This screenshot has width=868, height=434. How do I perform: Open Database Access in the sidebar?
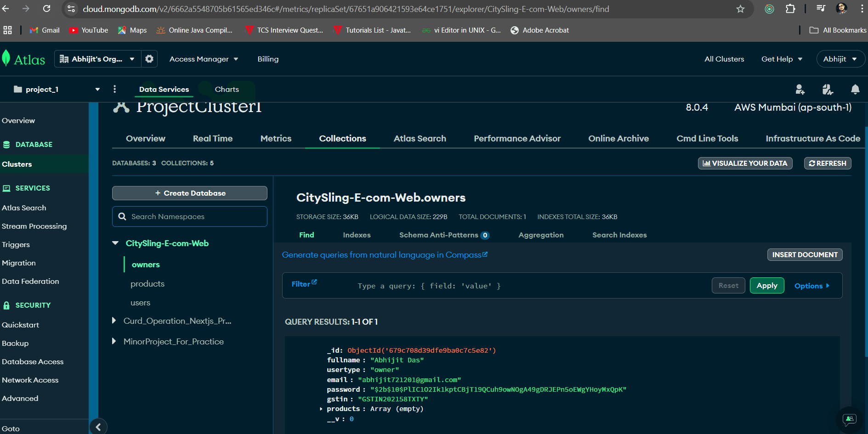pyautogui.click(x=33, y=361)
